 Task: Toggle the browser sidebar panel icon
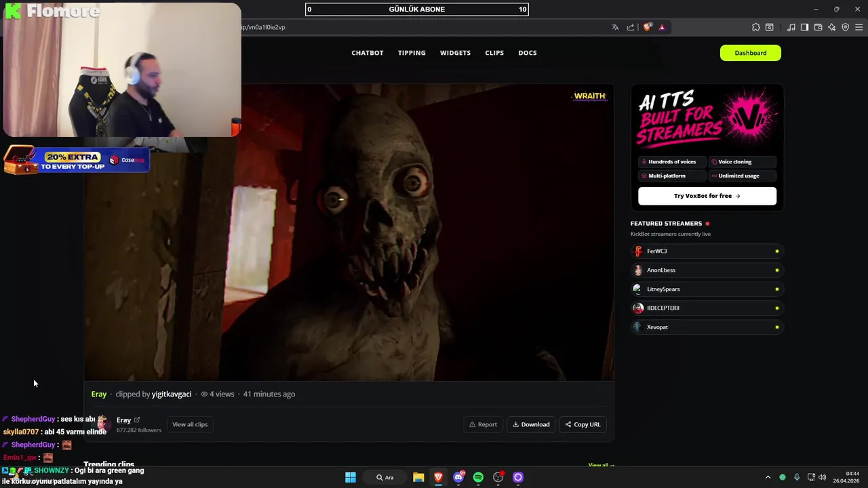(804, 27)
